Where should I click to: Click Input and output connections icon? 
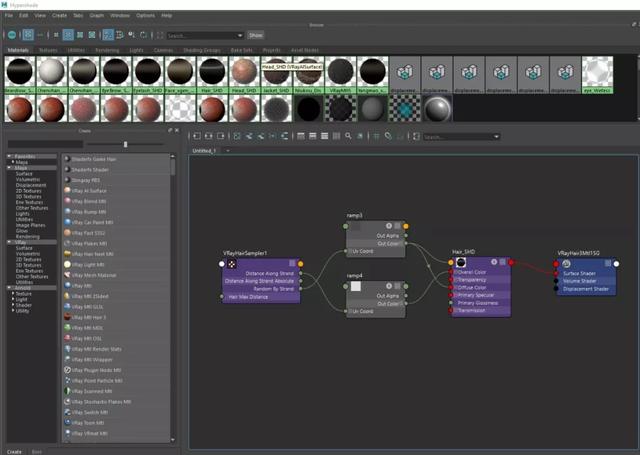point(209,136)
